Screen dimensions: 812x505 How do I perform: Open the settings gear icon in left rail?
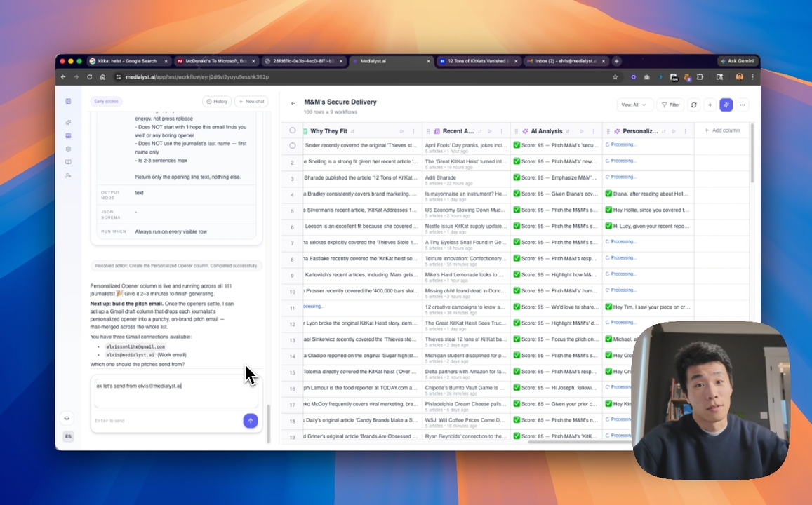(68, 149)
